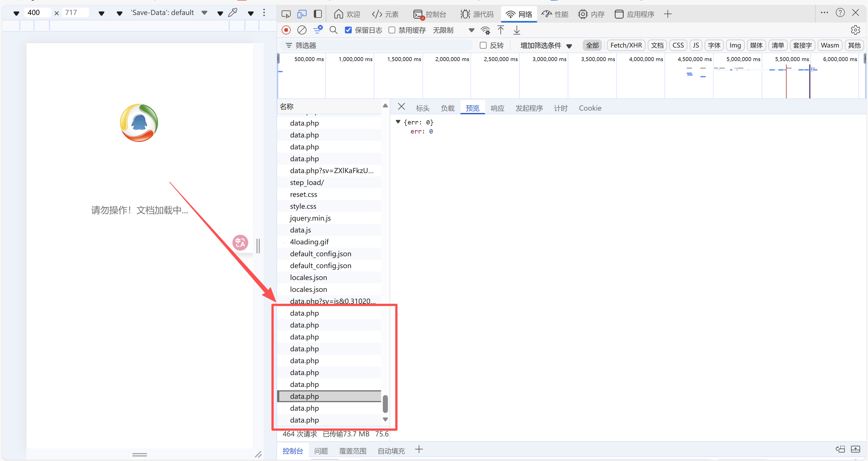Enable the 禁用缓存 checkbox
The width and height of the screenshot is (868, 461).
[x=392, y=30]
